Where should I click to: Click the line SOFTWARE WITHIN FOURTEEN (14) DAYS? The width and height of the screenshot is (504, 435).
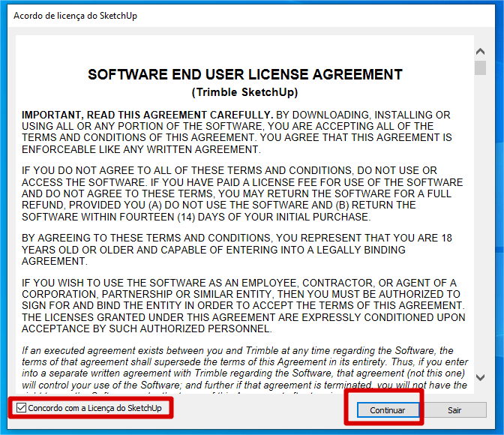196,217
